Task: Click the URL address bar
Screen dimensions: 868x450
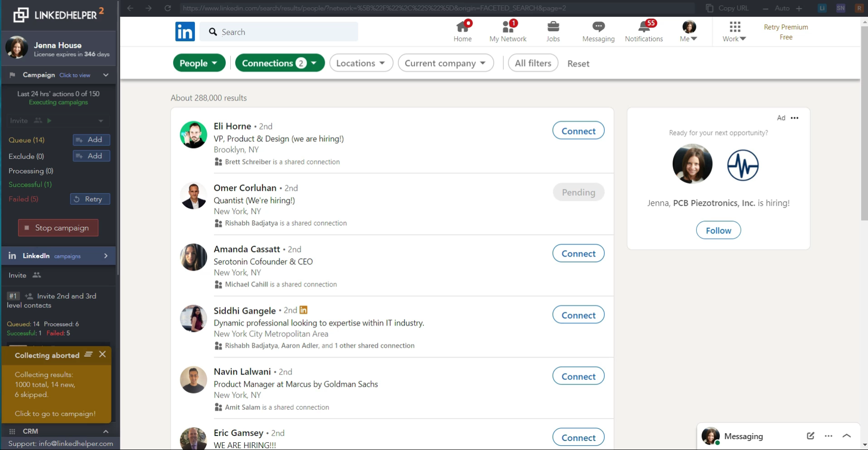Action: point(436,8)
